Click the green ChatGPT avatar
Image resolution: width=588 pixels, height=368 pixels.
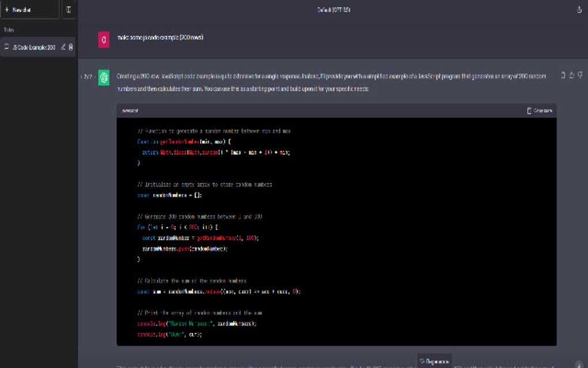point(103,77)
